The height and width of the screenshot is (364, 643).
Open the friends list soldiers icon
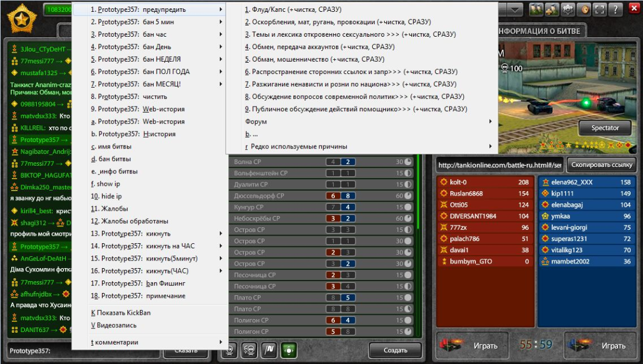(x=536, y=9)
